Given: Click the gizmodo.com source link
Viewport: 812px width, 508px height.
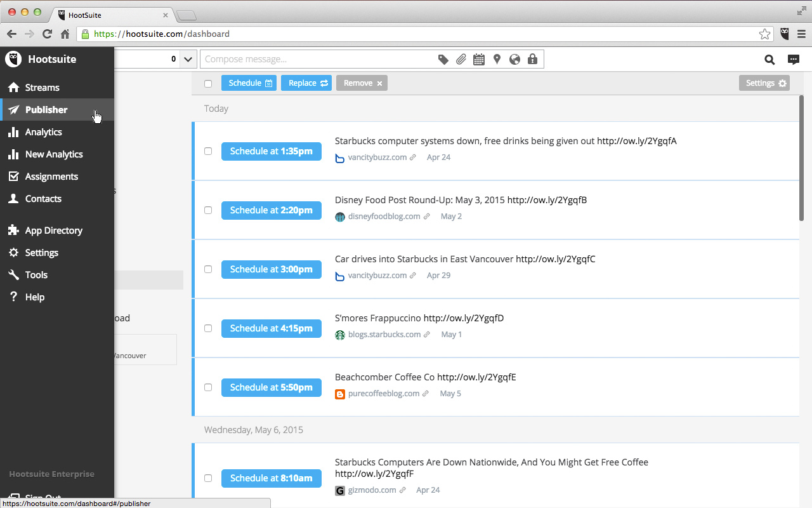Looking at the screenshot, I should click(x=372, y=490).
